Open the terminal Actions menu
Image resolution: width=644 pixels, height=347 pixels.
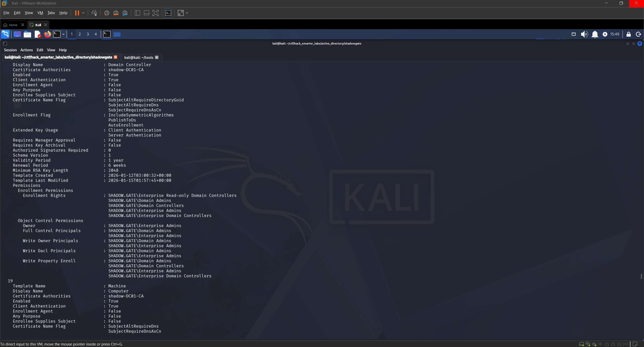(27, 50)
